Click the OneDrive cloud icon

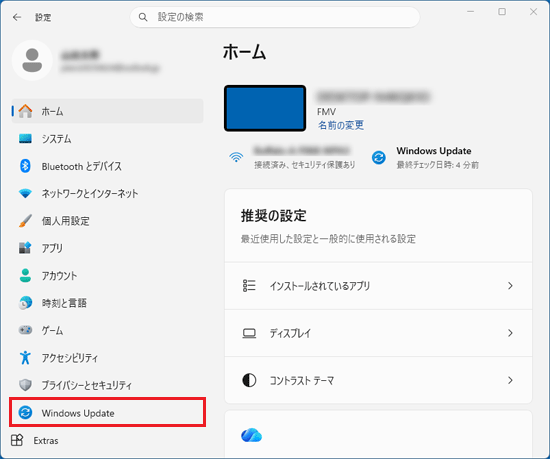click(x=251, y=436)
